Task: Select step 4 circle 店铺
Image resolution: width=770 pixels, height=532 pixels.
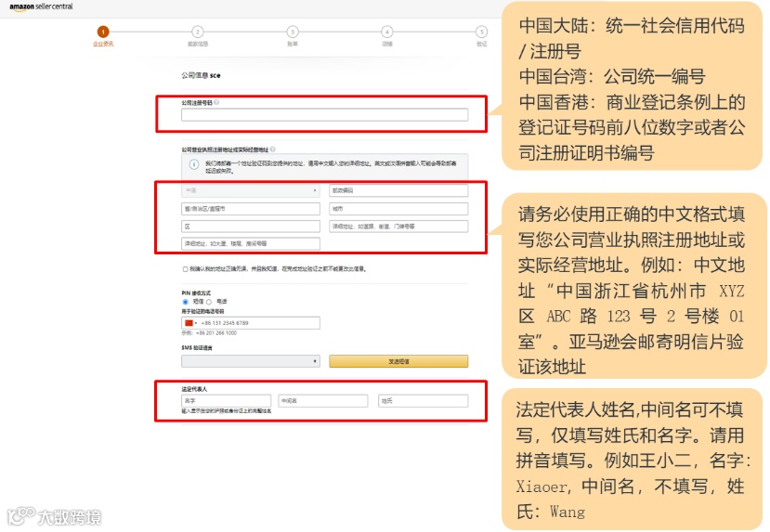Action: (387, 32)
